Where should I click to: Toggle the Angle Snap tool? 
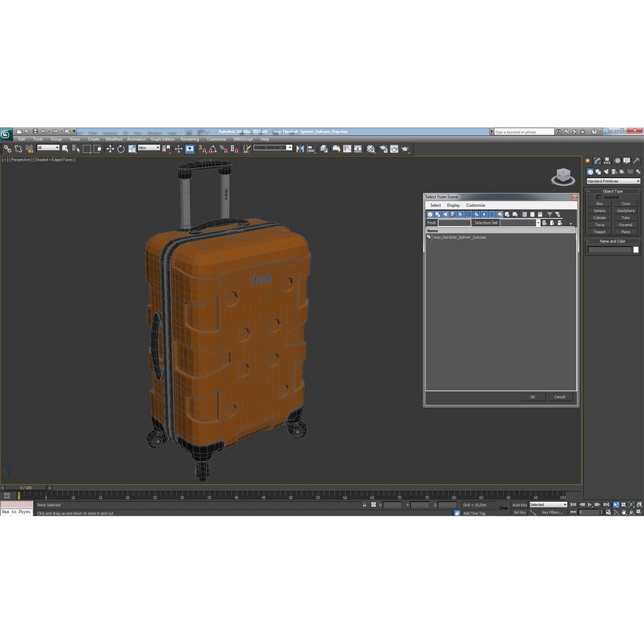(x=213, y=148)
